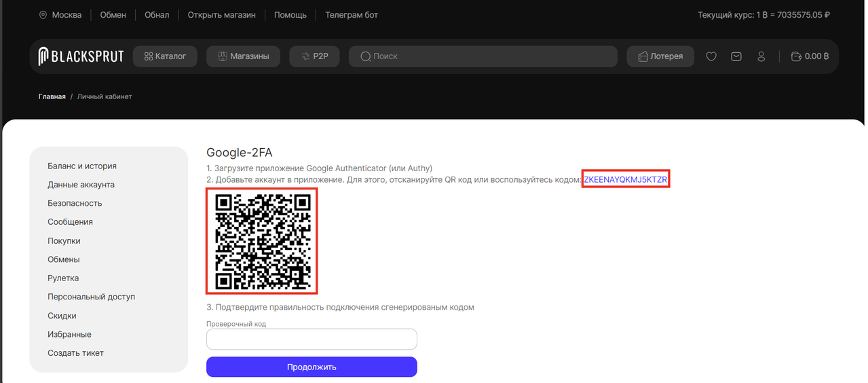Click the Blacksprut logo

coord(81,56)
